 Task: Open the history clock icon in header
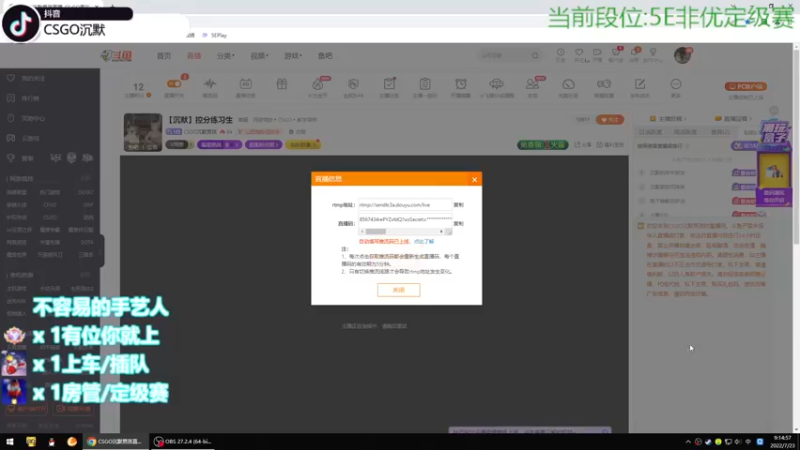click(x=560, y=55)
